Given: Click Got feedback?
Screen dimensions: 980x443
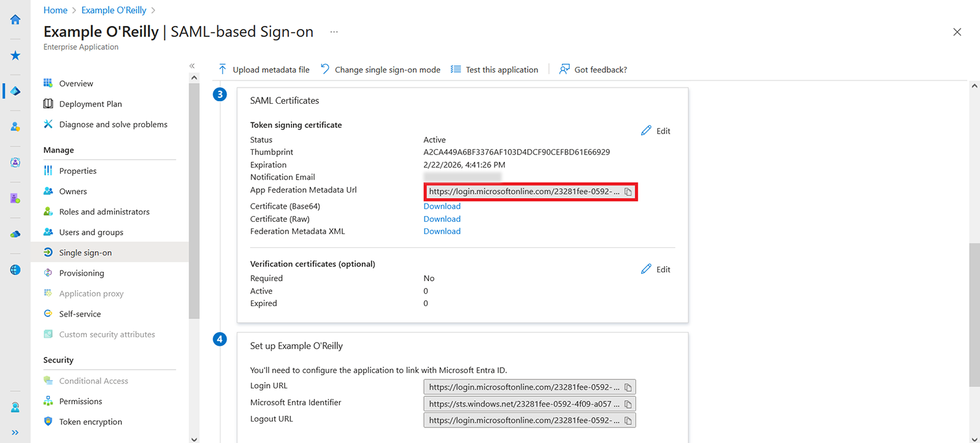Looking at the screenshot, I should point(593,69).
